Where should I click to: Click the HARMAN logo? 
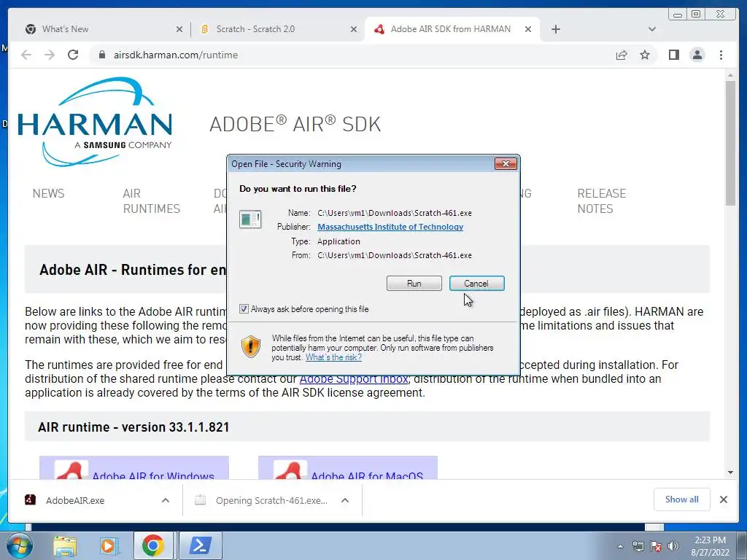(95, 122)
